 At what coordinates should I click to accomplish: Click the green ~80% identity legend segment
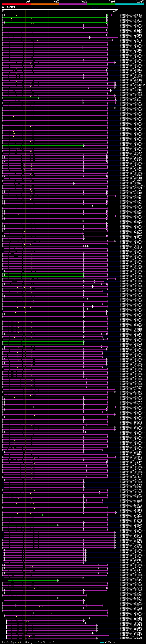101,4
